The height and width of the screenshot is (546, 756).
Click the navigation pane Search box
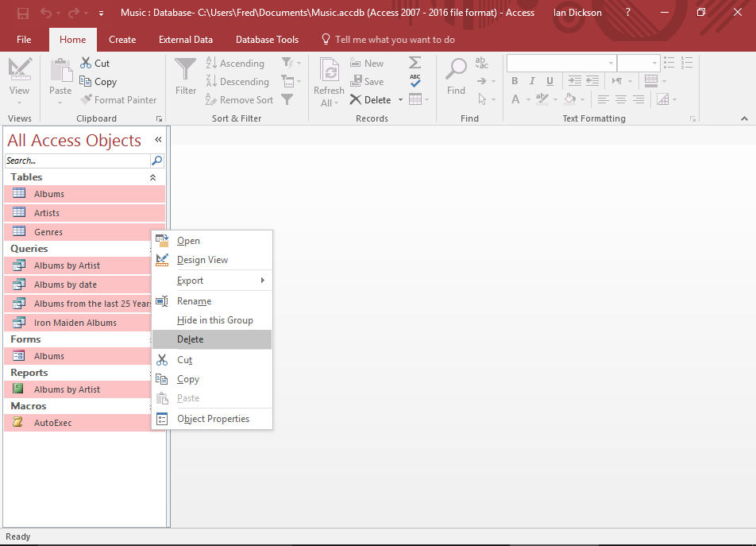point(78,161)
